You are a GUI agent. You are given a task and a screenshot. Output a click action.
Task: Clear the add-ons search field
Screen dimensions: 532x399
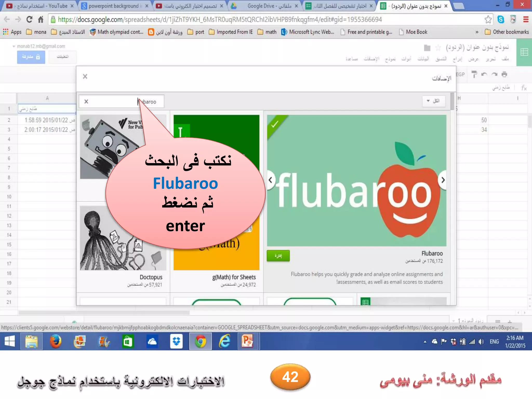click(86, 102)
